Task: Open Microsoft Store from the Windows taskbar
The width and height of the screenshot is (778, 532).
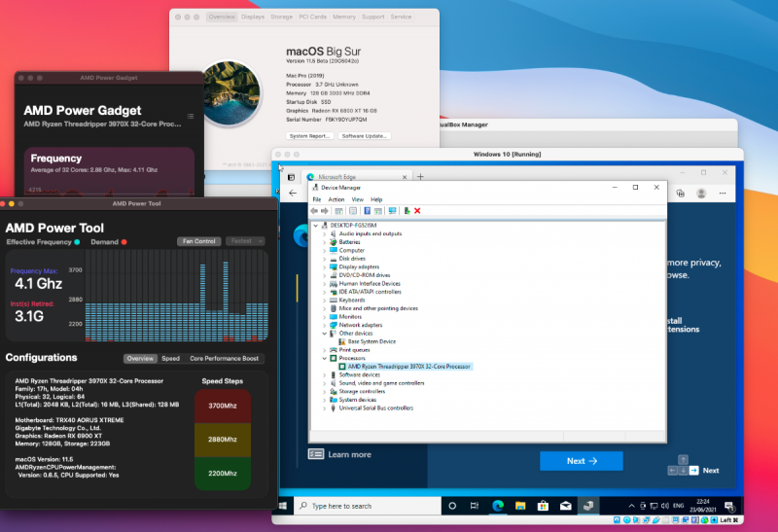Action: pyautogui.click(x=543, y=507)
